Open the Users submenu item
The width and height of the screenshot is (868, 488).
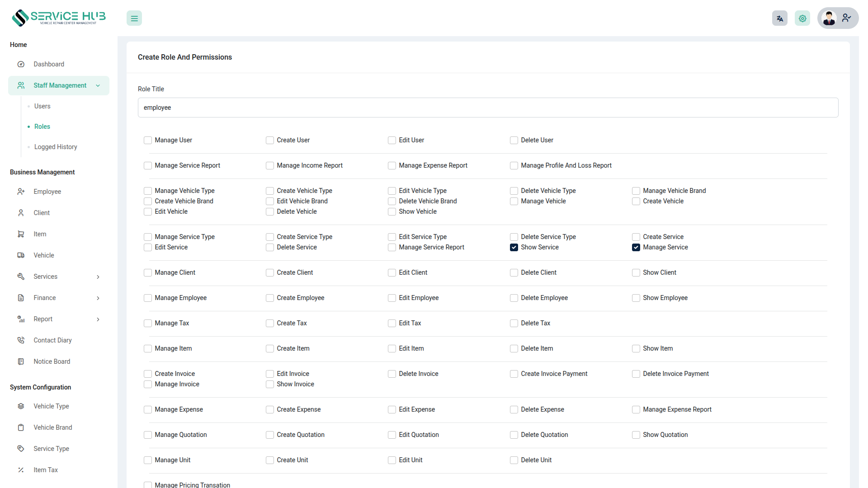tap(42, 106)
